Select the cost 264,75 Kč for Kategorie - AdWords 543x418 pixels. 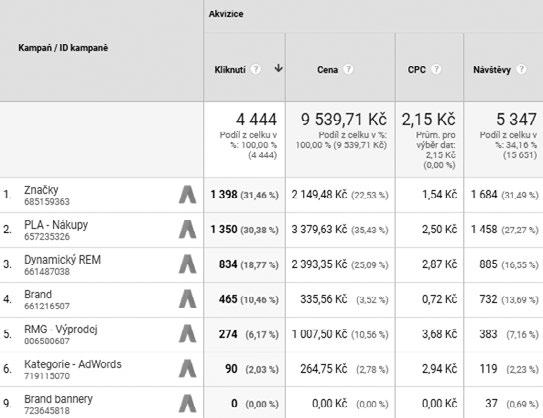pyautogui.click(x=323, y=369)
